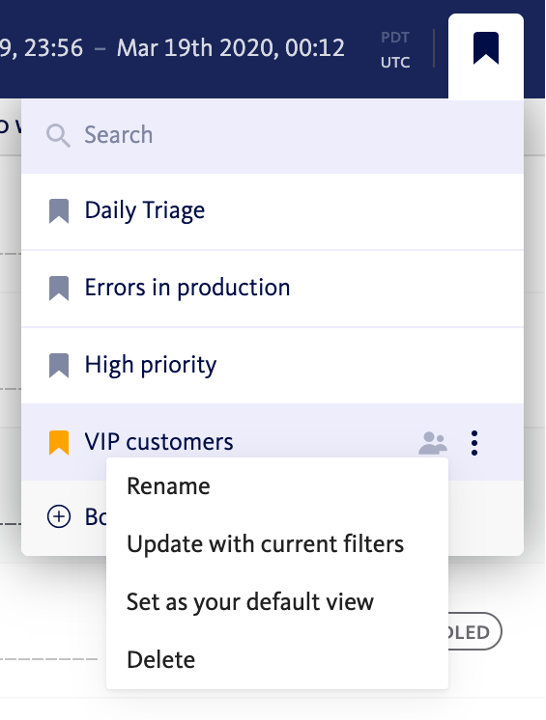Screen dimensions: 546x720
Task: Click the Daily Triage bookmark icon
Action: pos(59,211)
